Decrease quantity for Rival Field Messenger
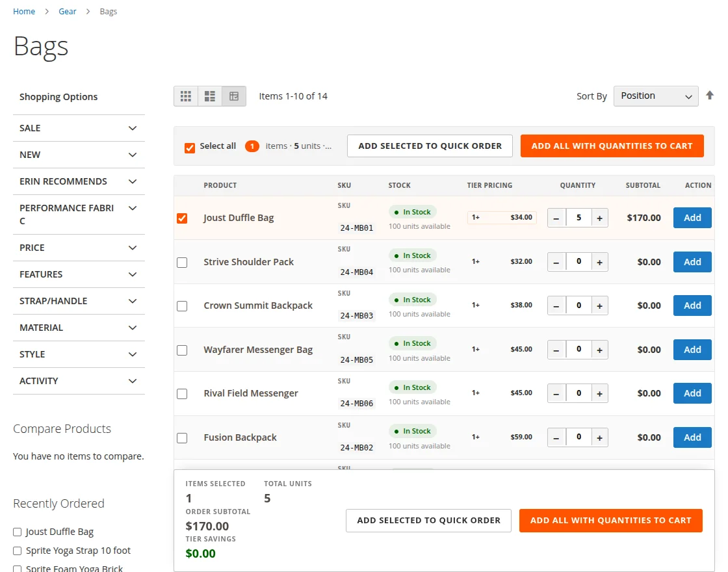Viewport: 728px width, 572px height. click(x=556, y=393)
